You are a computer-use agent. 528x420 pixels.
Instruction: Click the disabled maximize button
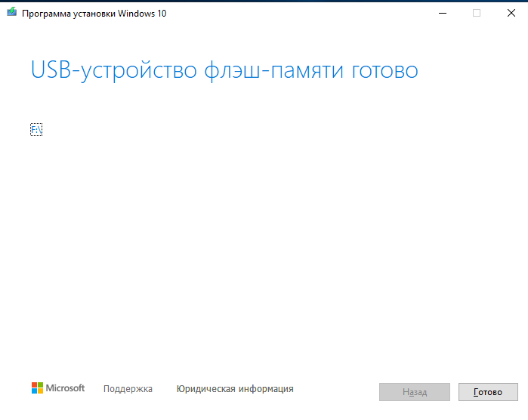point(477,13)
